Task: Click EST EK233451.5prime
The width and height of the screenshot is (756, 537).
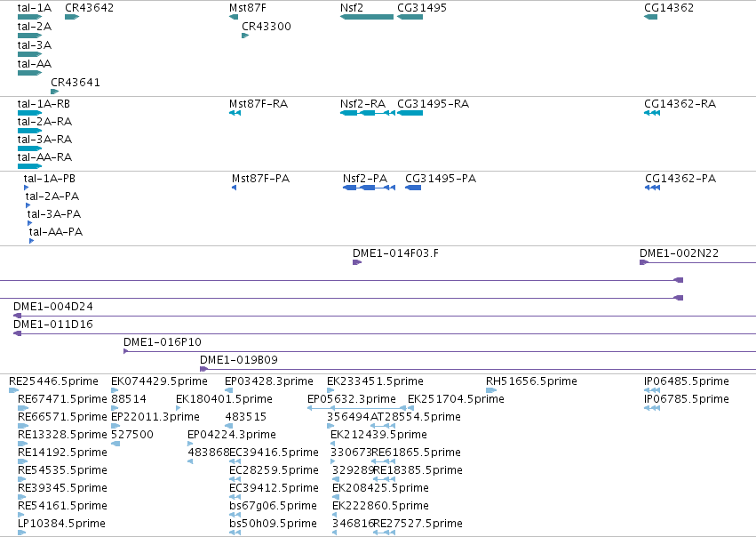Action: point(375,381)
